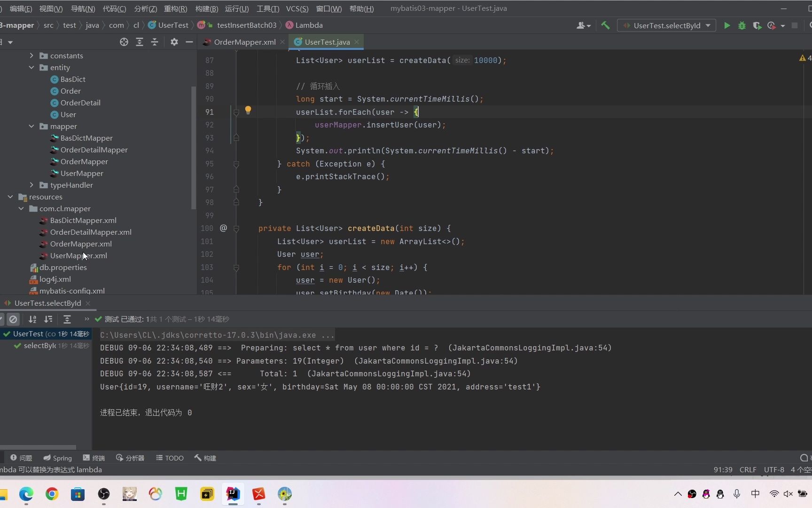Switch to OrderMapper.xml tab
Screen dimensions: 812x508
tap(244, 42)
